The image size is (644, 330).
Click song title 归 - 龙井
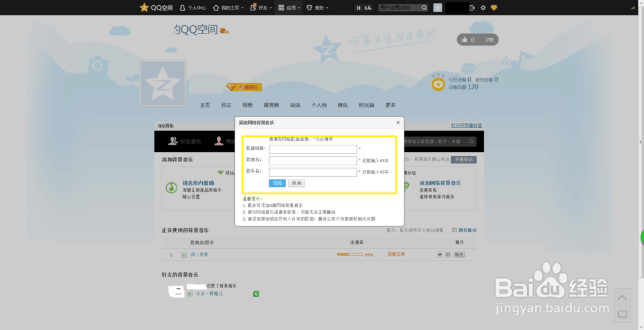[199, 255]
